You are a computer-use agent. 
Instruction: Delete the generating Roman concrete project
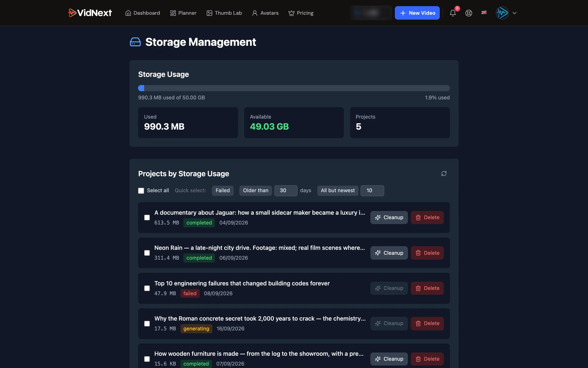[x=427, y=323]
